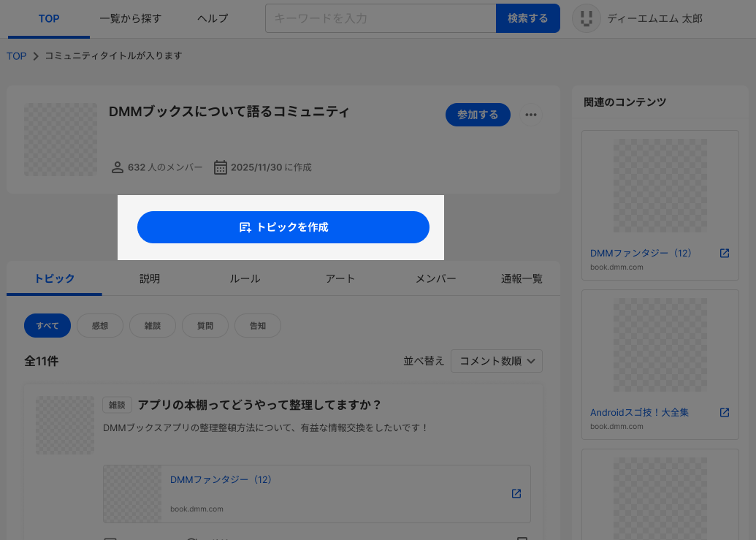Enable the 質問 filter chip
The height and width of the screenshot is (540, 756).
[x=205, y=326]
